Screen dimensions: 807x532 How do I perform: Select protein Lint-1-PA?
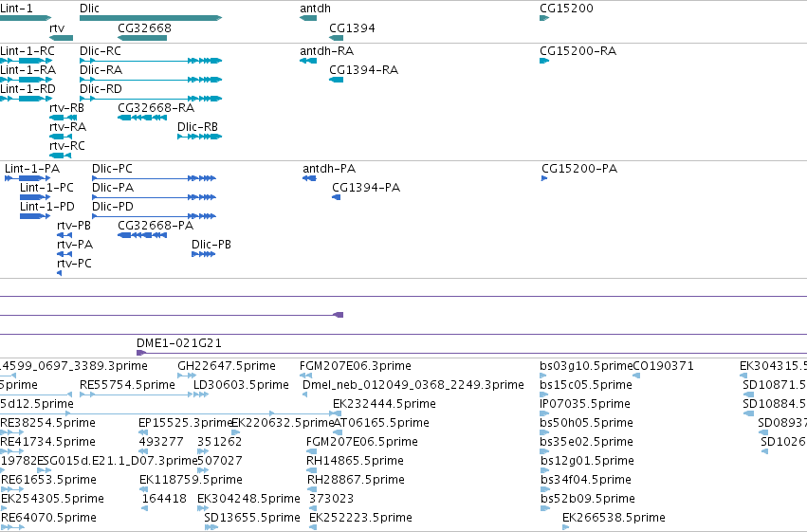[28, 178]
